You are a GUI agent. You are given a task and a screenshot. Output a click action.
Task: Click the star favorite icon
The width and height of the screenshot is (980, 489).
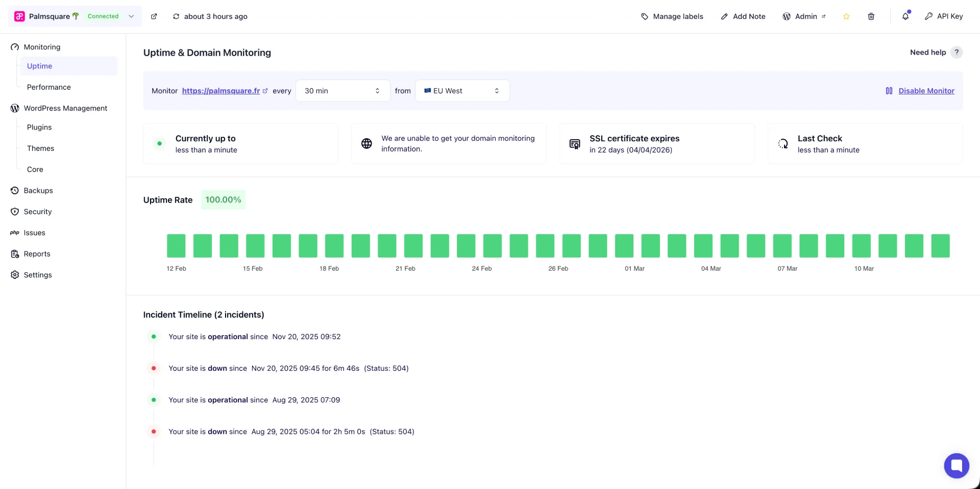pos(846,16)
